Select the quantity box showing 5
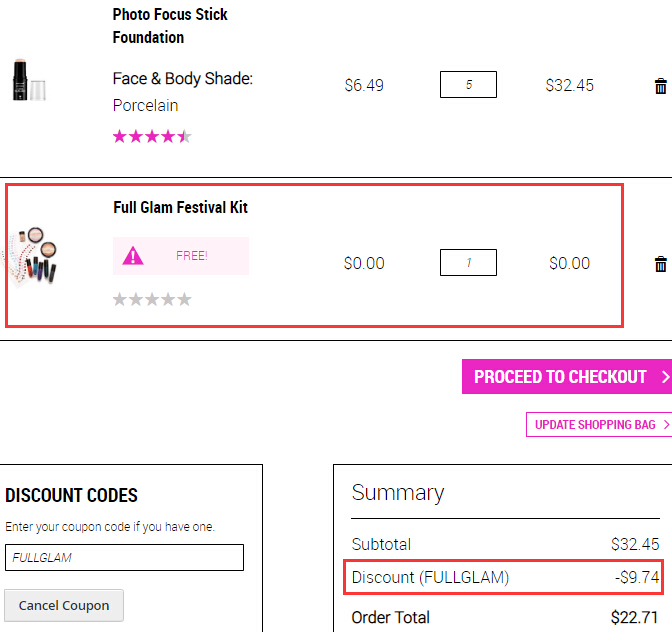This screenshot has width=672, height=632. (x=468, y=84)
